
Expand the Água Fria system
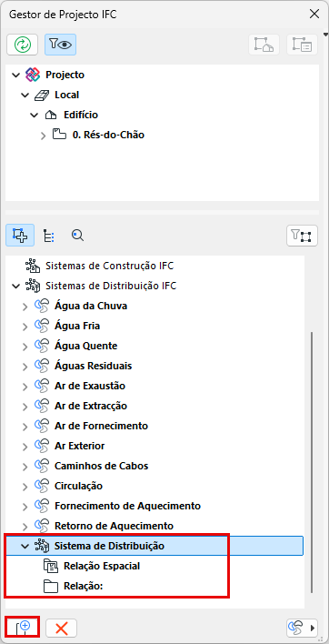(x=25, y=327)
